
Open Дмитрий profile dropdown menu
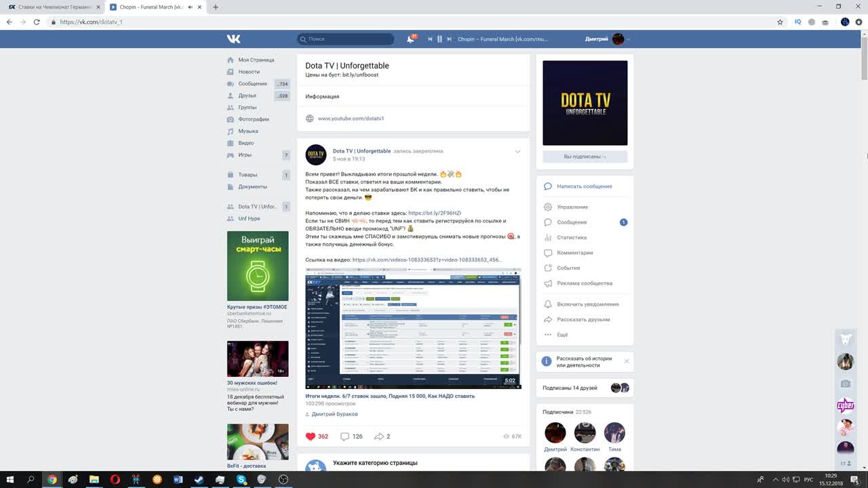coord(608,39)
